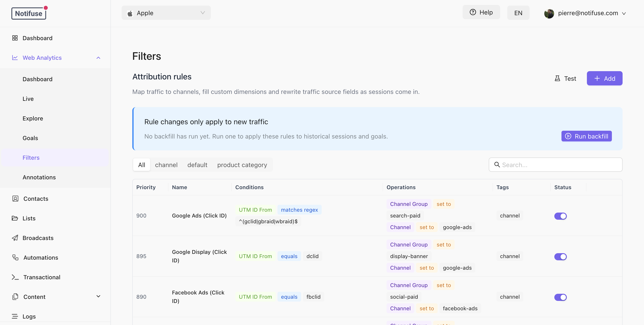The width and height of the screenshot is (644, 325).
Task: Click the fbclid condition value
Action: click(x=313, y=297)
